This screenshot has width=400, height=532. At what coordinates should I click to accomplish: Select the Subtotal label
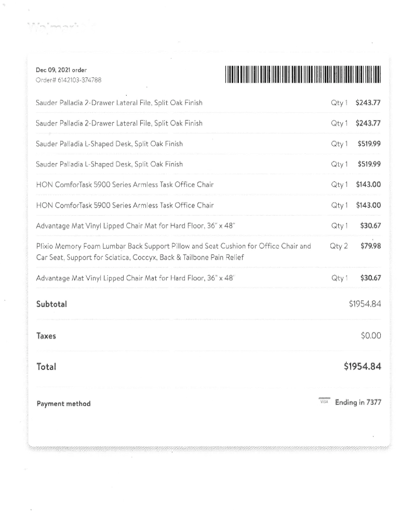tap(51, 304)
